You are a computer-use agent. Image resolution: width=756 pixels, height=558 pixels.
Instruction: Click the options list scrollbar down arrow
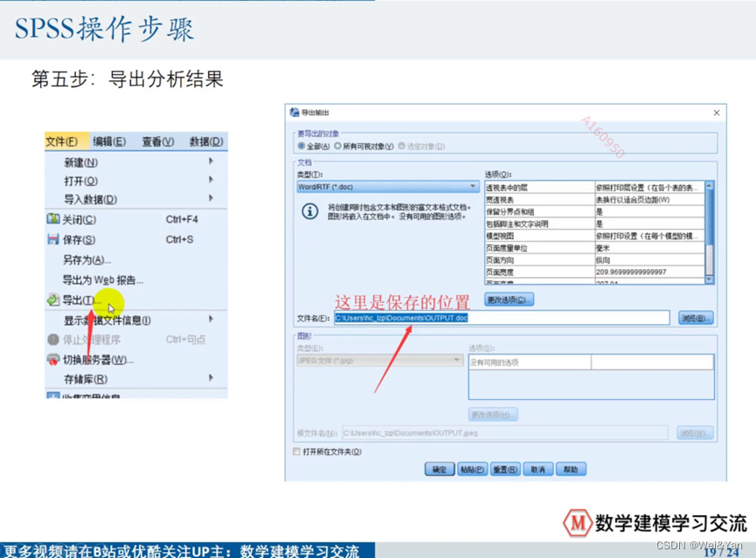pyautogui.click(x=709, y=279)
